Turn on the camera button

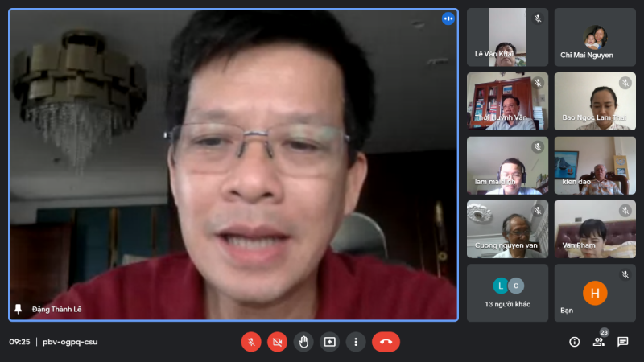[x=277, y=342]
